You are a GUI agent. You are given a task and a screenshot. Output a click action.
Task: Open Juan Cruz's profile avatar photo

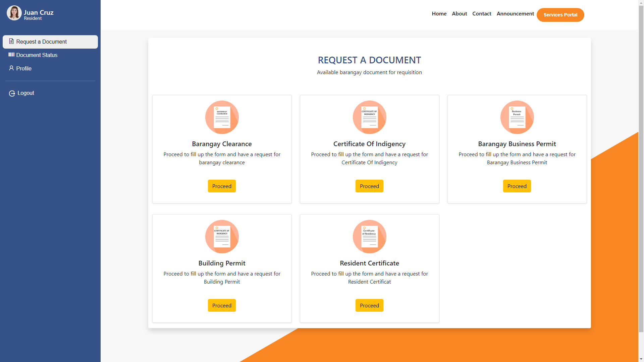(14, 13)
